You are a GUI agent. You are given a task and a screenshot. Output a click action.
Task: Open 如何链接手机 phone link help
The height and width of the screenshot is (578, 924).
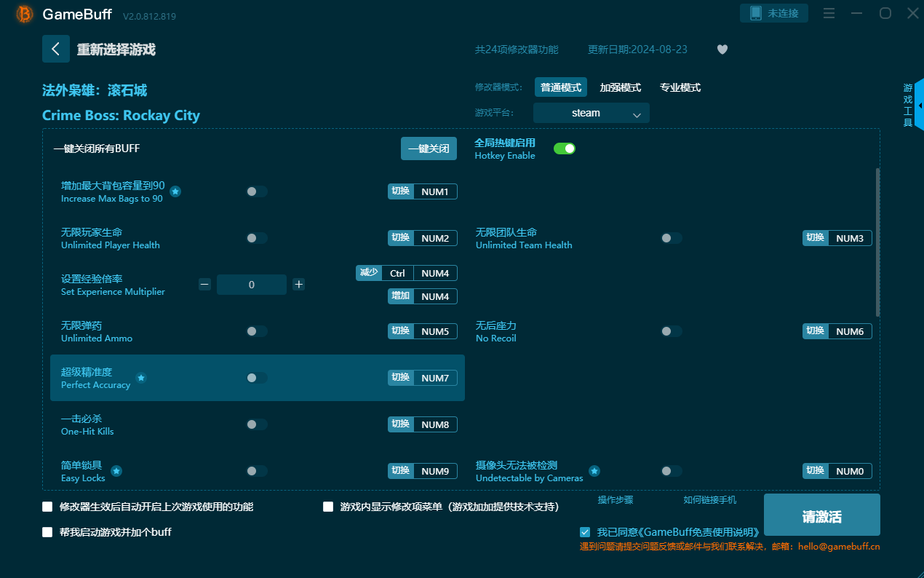pos(710,499)
